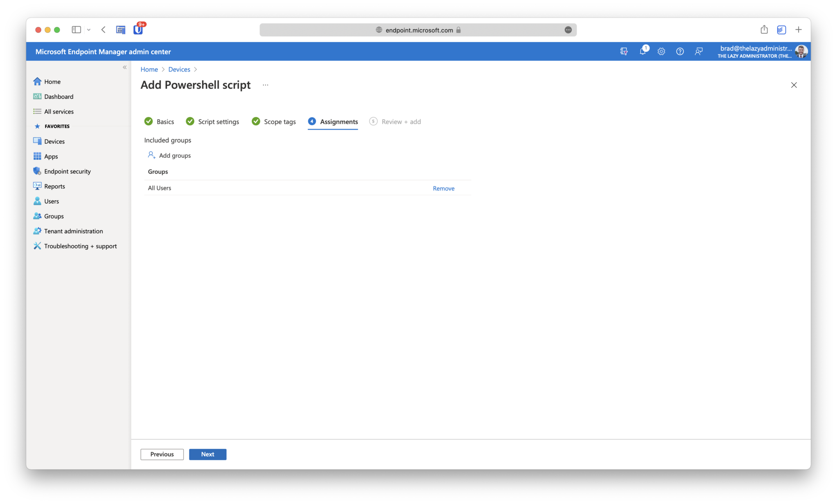Click the help question mark icon
The height and width of the screenshot is (504, 837).
click(680, 52)
